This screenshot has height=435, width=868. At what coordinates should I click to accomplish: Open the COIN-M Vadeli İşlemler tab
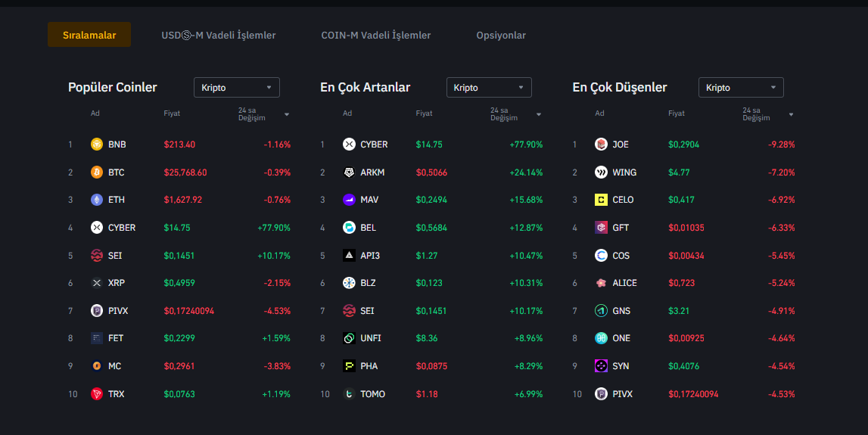coord(376,35)
